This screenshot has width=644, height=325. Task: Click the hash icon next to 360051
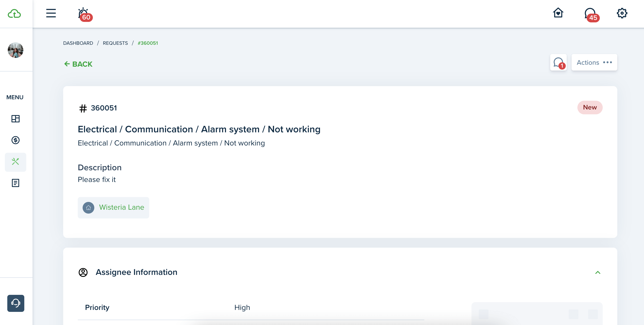pyautogui.click(x=83, y=108)
